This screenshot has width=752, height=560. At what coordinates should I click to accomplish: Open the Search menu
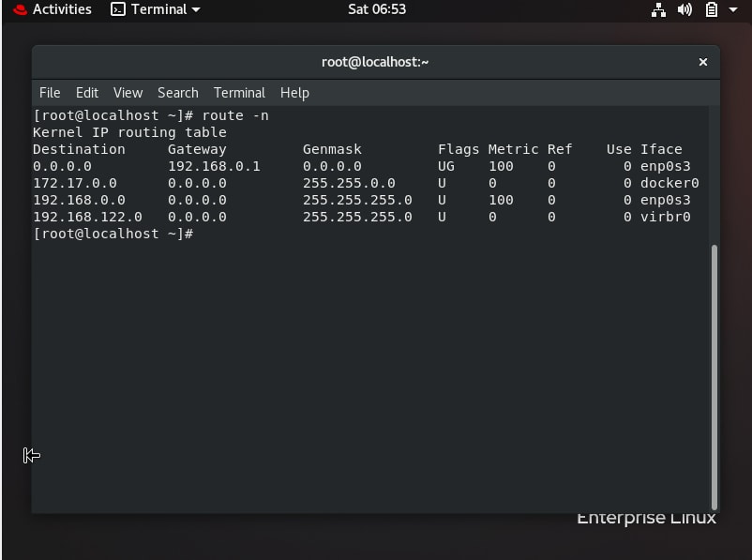coord(178,93)
